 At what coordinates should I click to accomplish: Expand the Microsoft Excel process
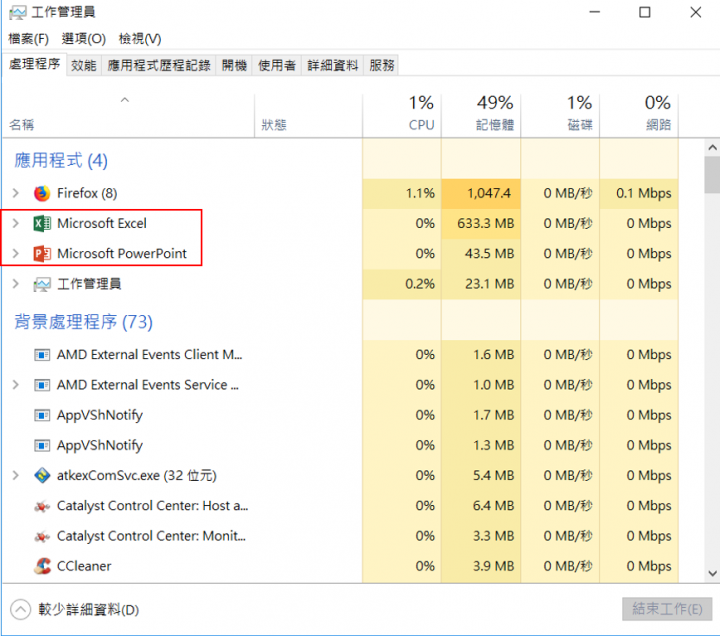coord(16,224)
